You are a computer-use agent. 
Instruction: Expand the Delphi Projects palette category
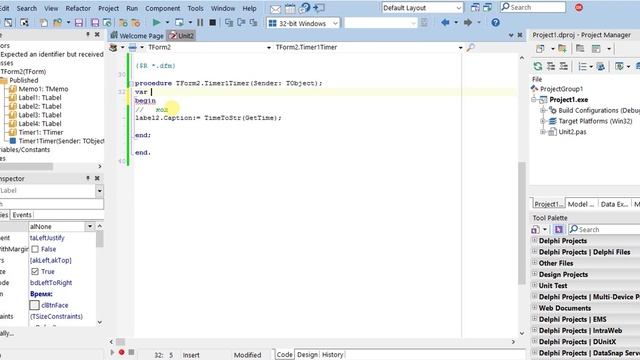click(534, 240)
